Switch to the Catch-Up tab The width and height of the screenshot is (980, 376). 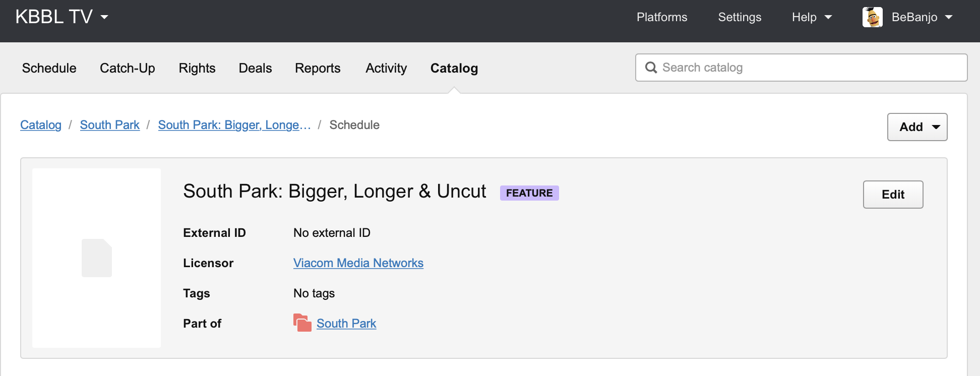[x=128, y=68]
